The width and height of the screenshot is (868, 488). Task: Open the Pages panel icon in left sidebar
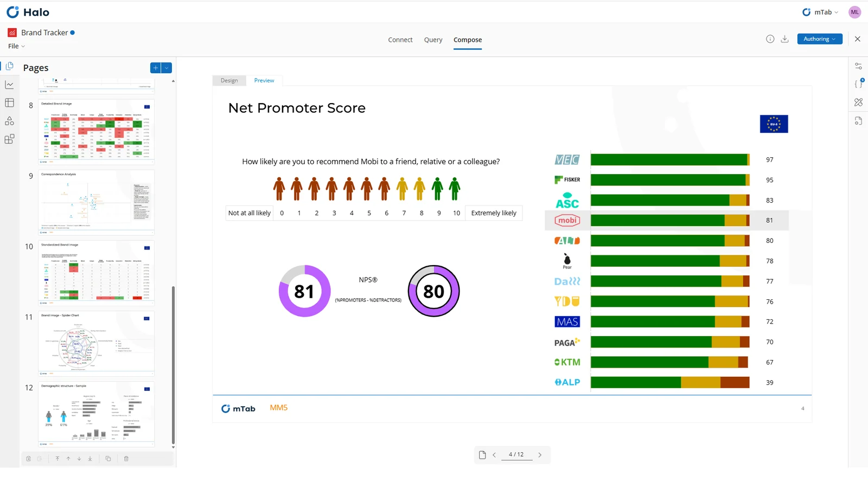point(10,66)
